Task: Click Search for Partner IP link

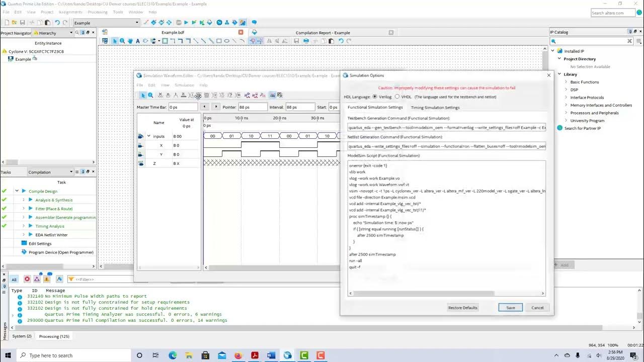Action: pyautogui.click(x=582, y=128)
